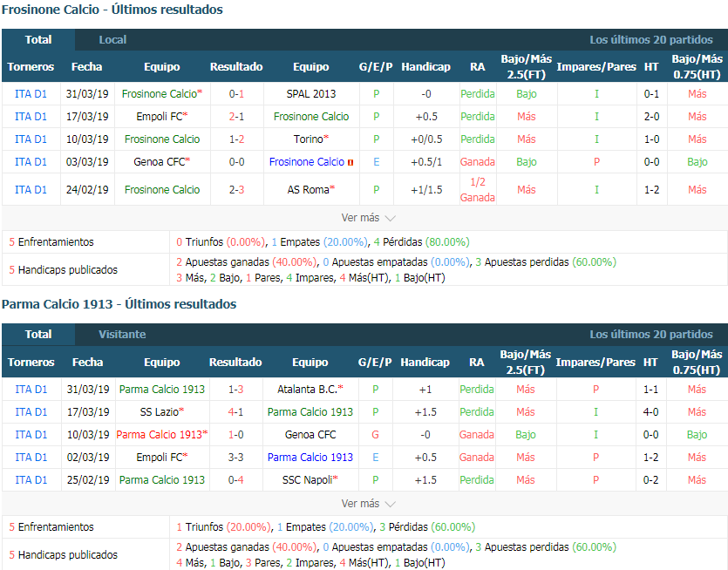Click the 'Frosinone Calcio - Últimos resultados' heading

tap(112, 10)
